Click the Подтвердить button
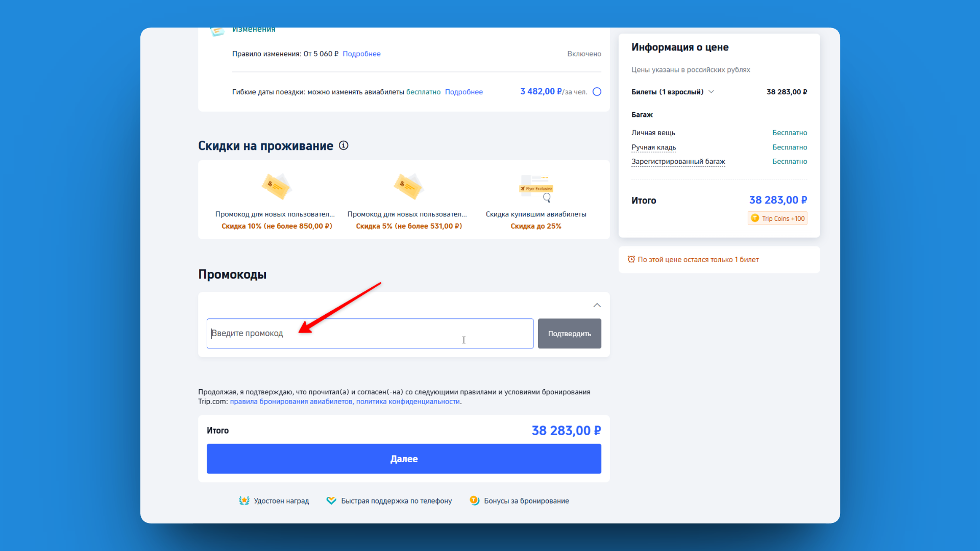980x551 pixels. 569,333
